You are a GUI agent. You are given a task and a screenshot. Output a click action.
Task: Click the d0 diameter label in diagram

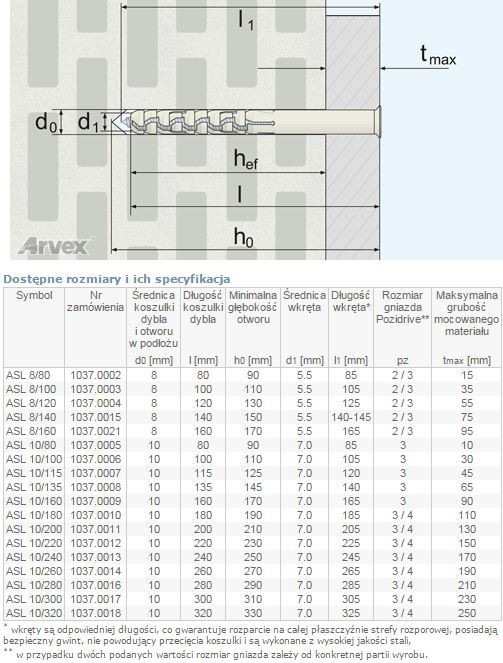click(x=46, y=123)
